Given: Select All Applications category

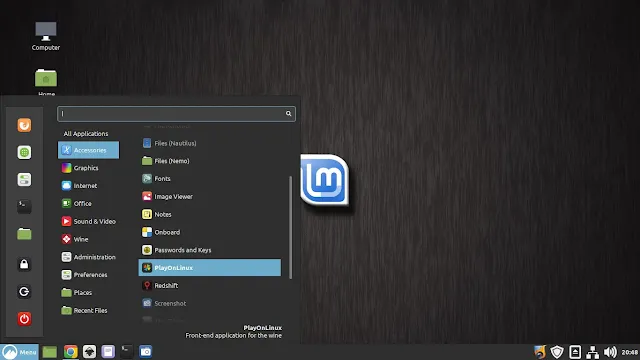Looking at the screenshot, I should [86, 133].
